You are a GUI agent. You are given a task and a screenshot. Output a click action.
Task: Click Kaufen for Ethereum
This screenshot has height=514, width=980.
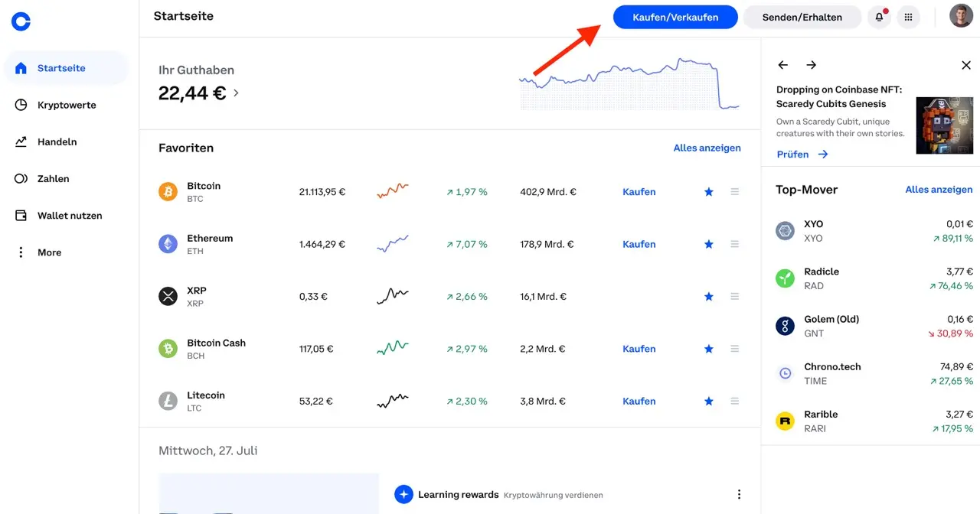point(639,244)
